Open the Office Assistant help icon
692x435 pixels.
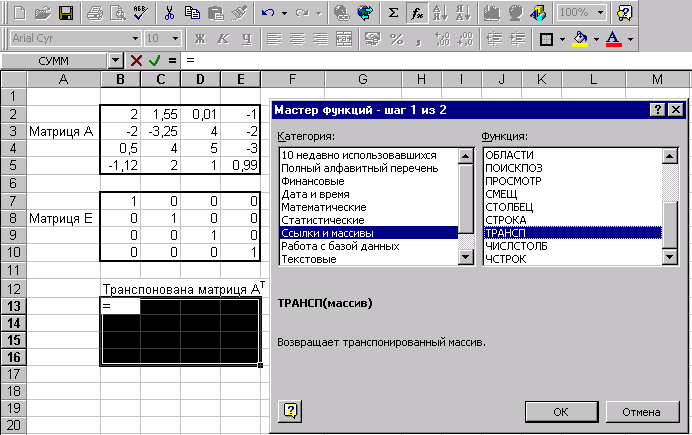625,13
